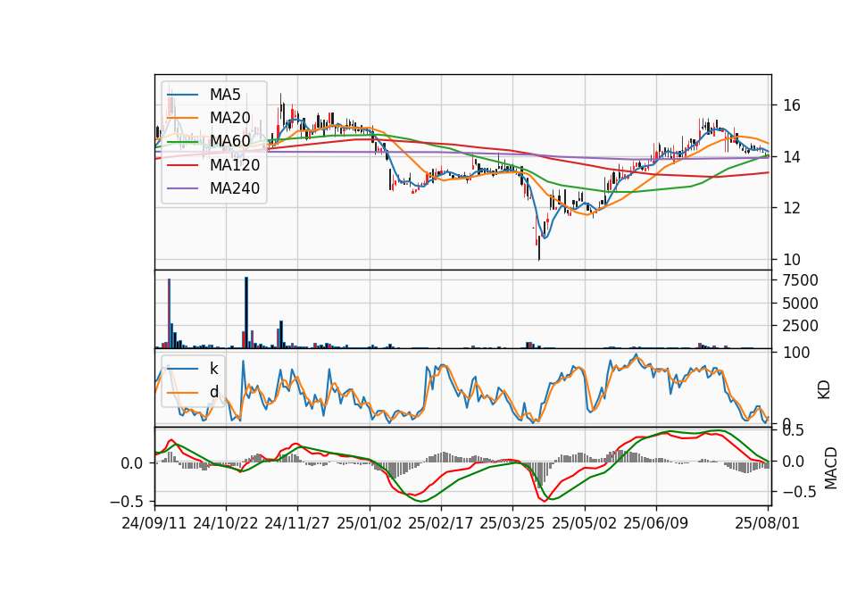The height and width of the screenshot is (616, 857).
Task: Click the MA60 legend label
Action: point(229,141)
